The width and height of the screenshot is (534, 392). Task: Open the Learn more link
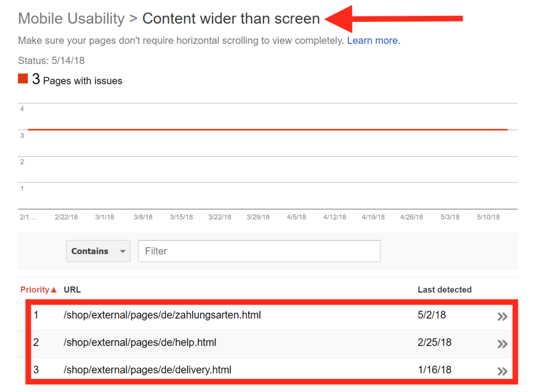(374, 40)
